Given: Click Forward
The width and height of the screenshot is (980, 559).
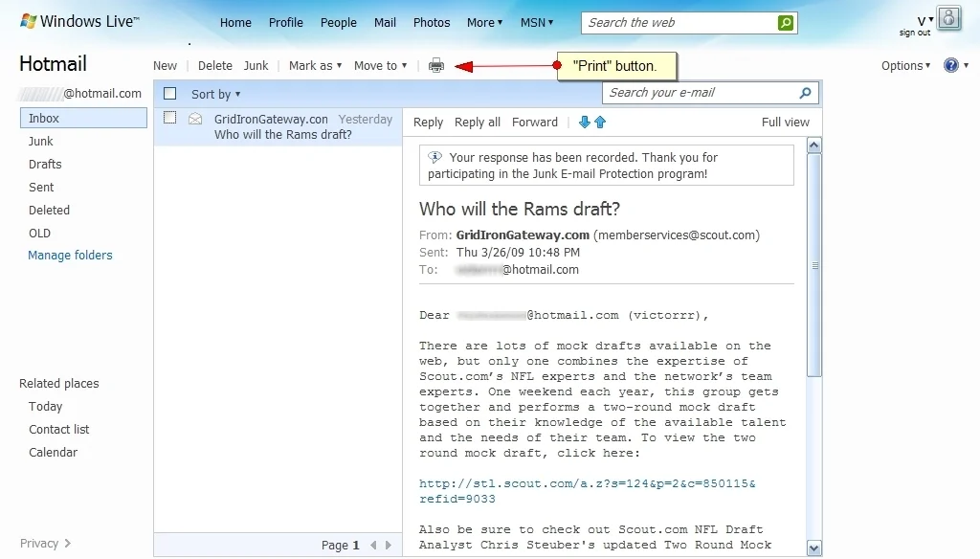Looking at the screenshot, I should [x=534, y=123].
